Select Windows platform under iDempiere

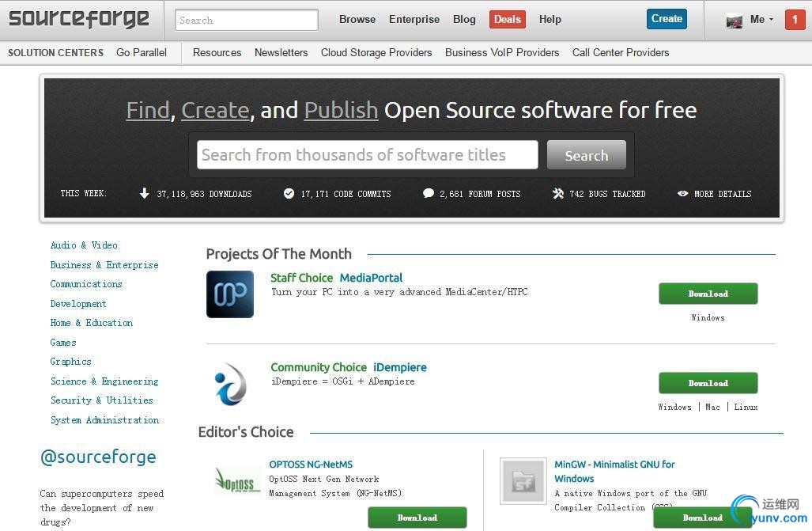(674, 407)
